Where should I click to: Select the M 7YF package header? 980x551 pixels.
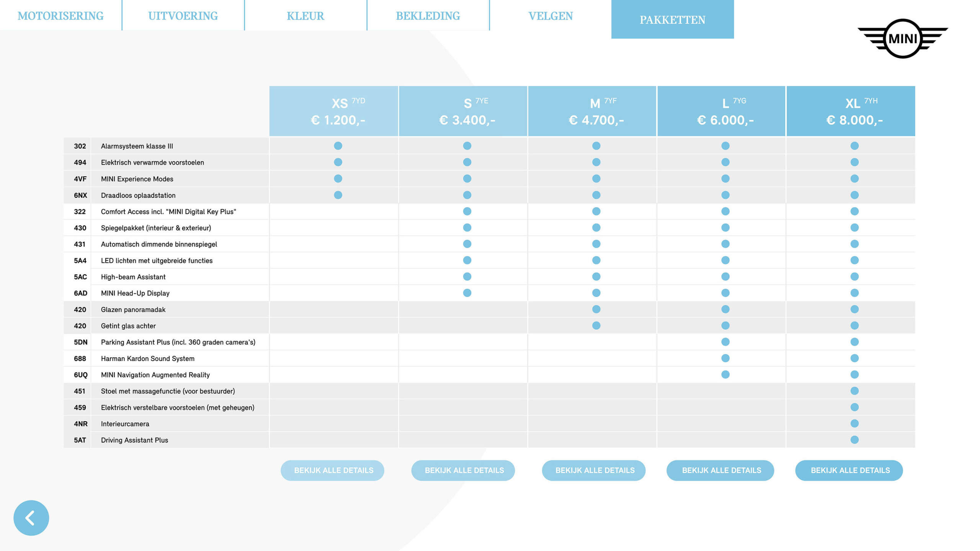592,111
